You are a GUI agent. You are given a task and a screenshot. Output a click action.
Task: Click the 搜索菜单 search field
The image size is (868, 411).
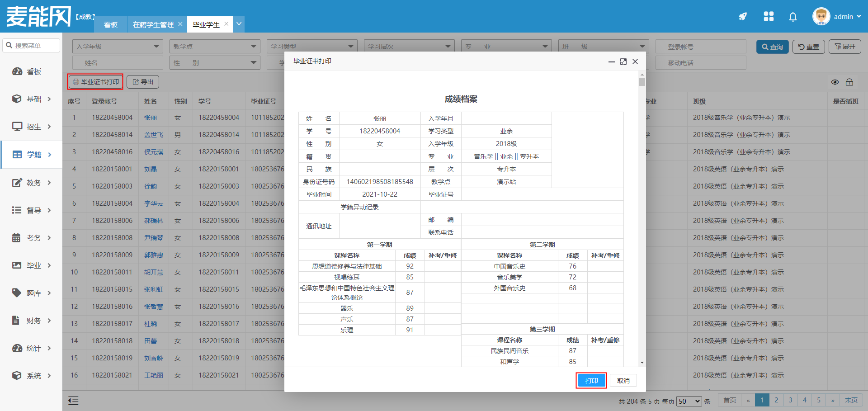[32, 46]
